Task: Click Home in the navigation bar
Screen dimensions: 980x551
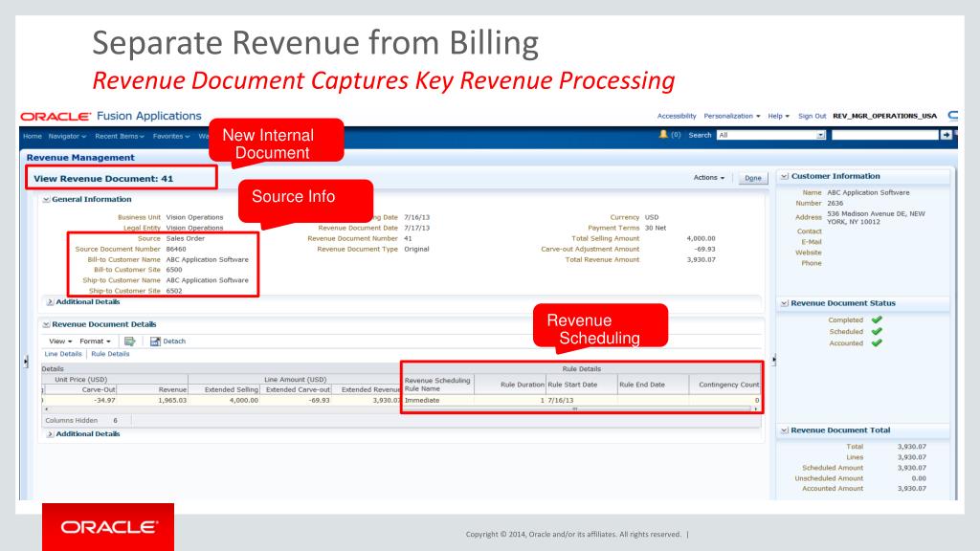Action: coord(33,136)
